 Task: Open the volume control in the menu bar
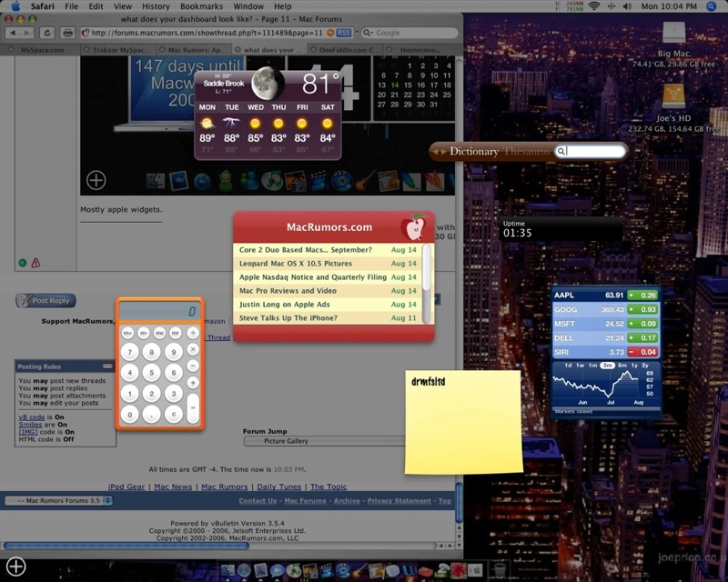coord(627,6)
